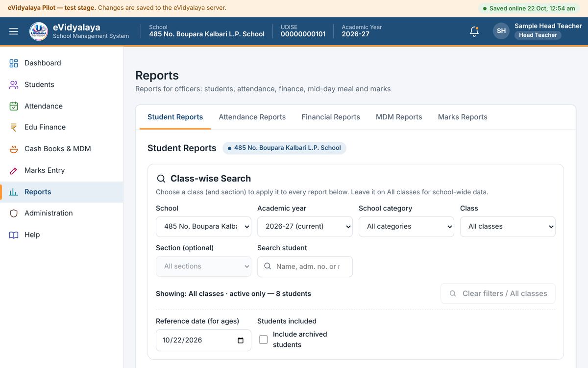Open Attendance in sidebar
Viewport: 588px width, 368px height.
click(61, 106)
